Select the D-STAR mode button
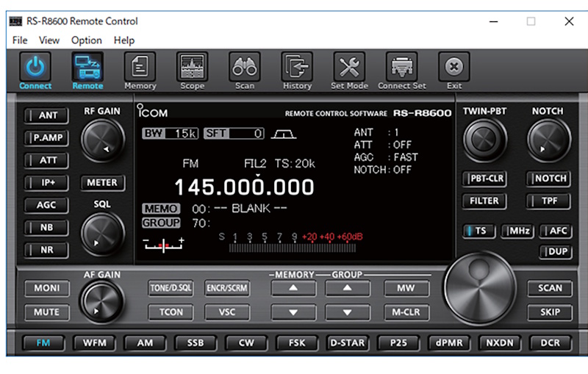The width and height of the screenshot is (588, 374). coord(347,343)
